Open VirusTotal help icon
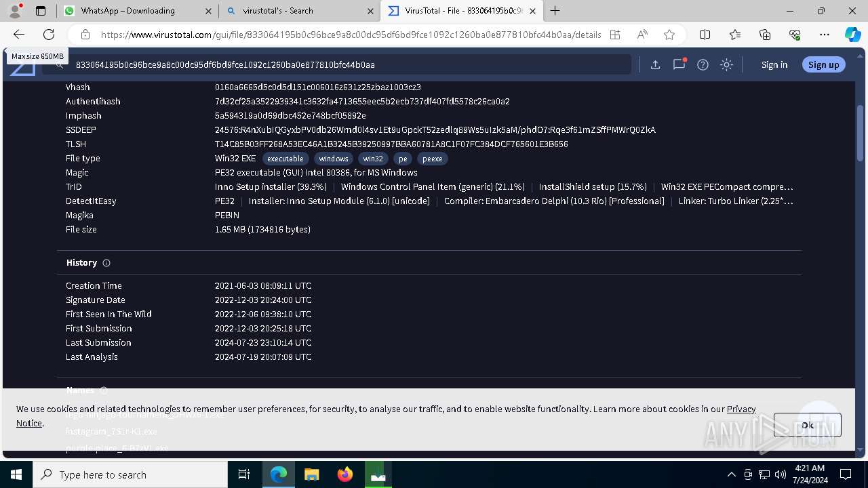The width and height of the screenshot is (868, 488). pyautogui.click(x=703, y=64)
